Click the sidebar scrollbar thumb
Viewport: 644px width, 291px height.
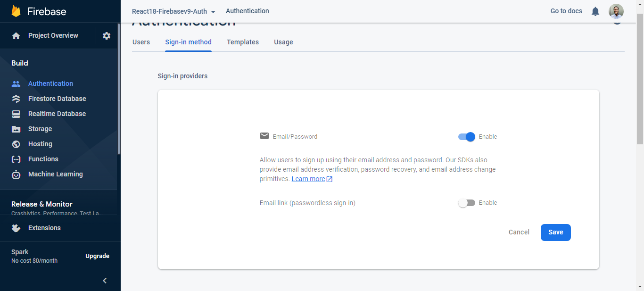tap(119, 90)
